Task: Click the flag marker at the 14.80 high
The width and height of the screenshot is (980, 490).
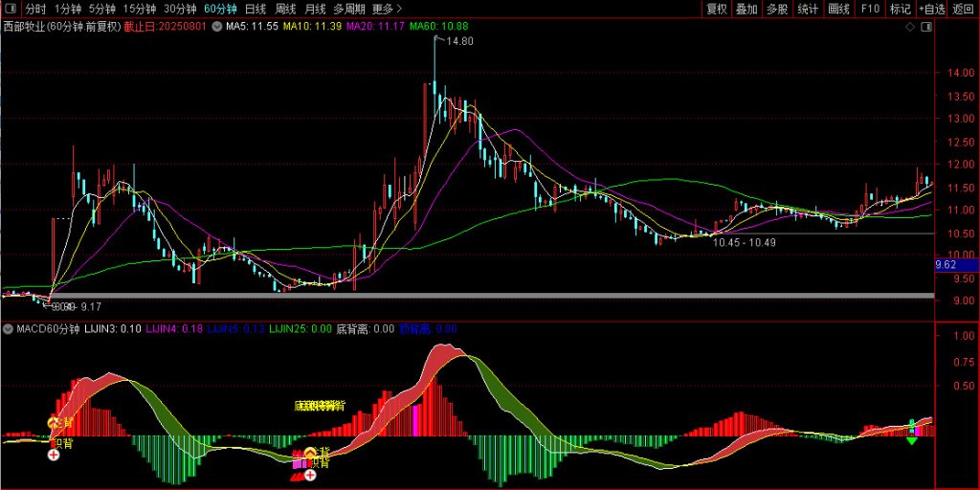Action: (x=438, y=40)
